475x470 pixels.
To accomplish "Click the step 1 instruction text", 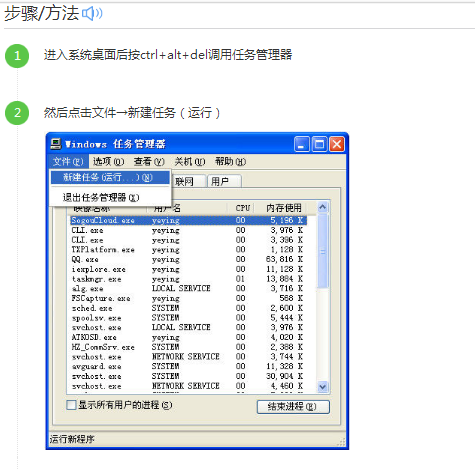I will tap(168, 55).
